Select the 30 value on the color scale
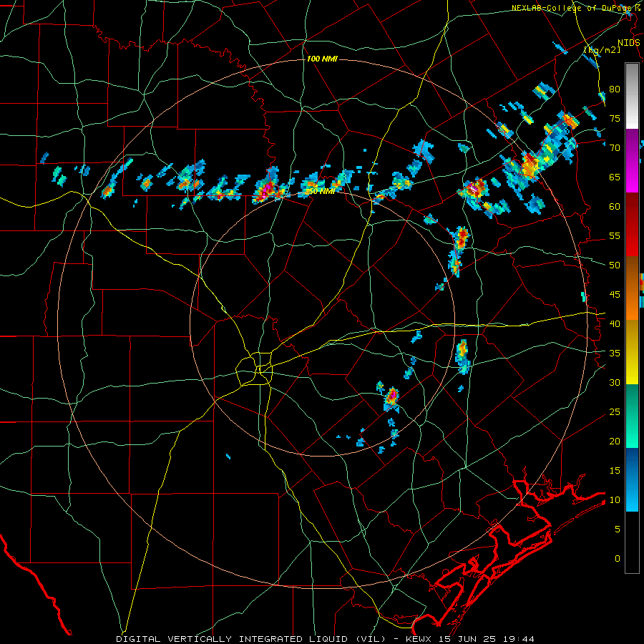Viewport: 644px width, 644px height. (x=615, y=382)
